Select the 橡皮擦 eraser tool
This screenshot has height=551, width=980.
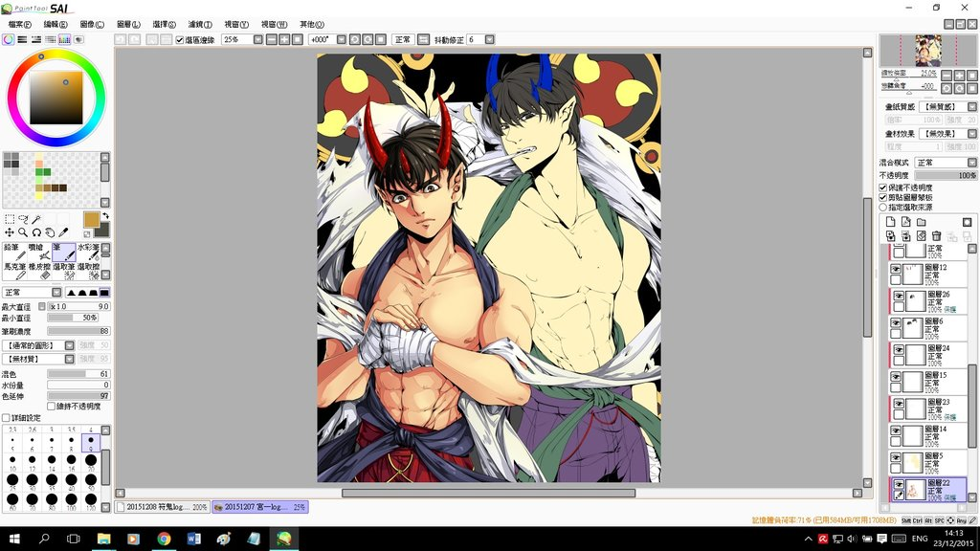[38, 271]
